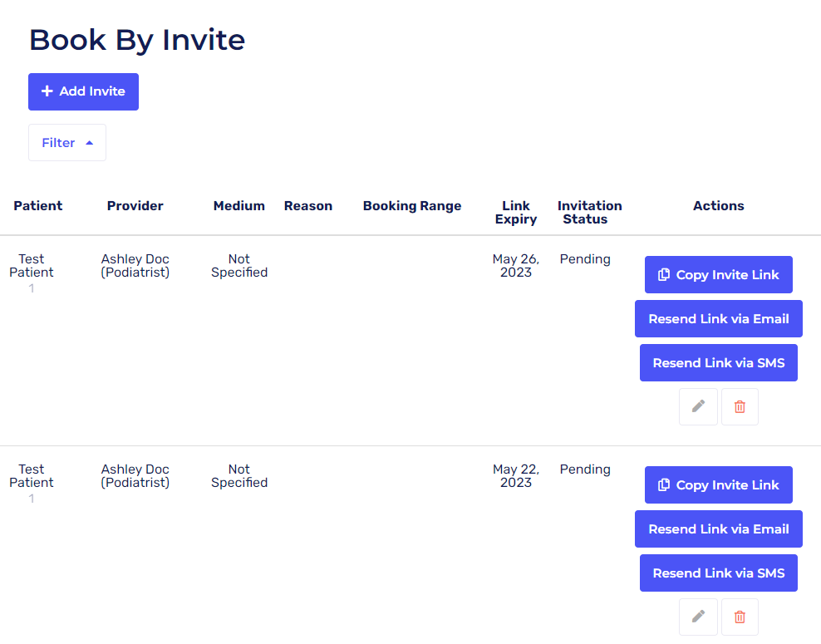
Task: Click the Invitation Status column header
Action: 590,213
